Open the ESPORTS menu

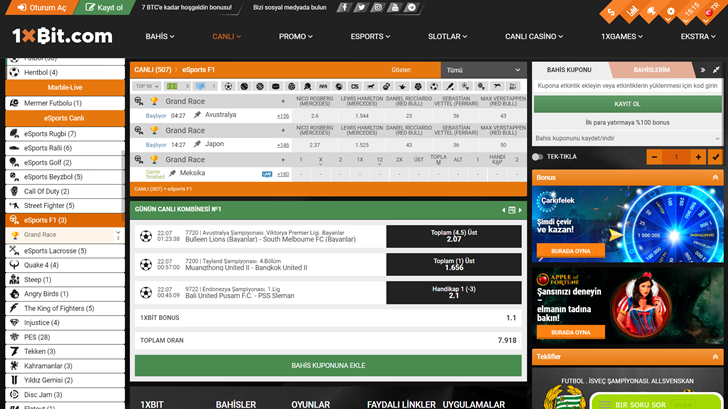click(370, 36)
